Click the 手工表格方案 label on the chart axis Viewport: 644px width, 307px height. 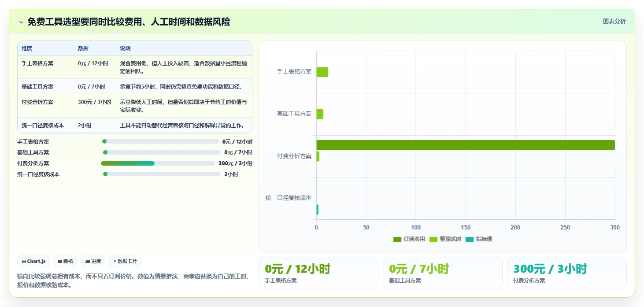point(294,71)
